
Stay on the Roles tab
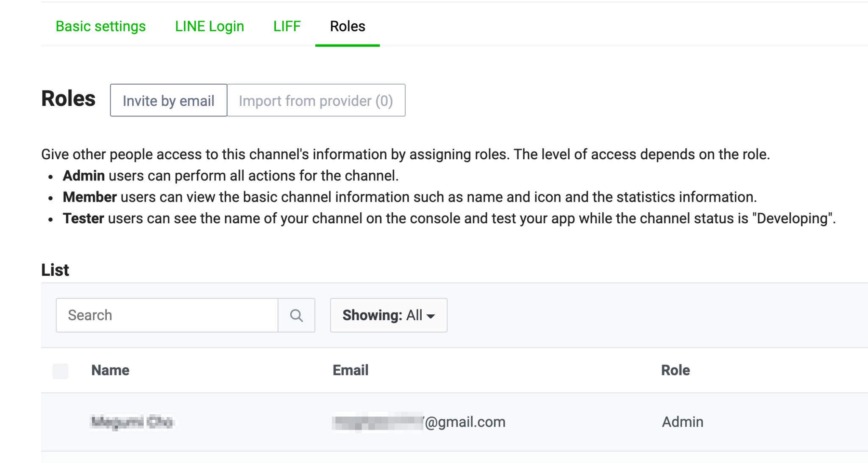coord(347,26)
